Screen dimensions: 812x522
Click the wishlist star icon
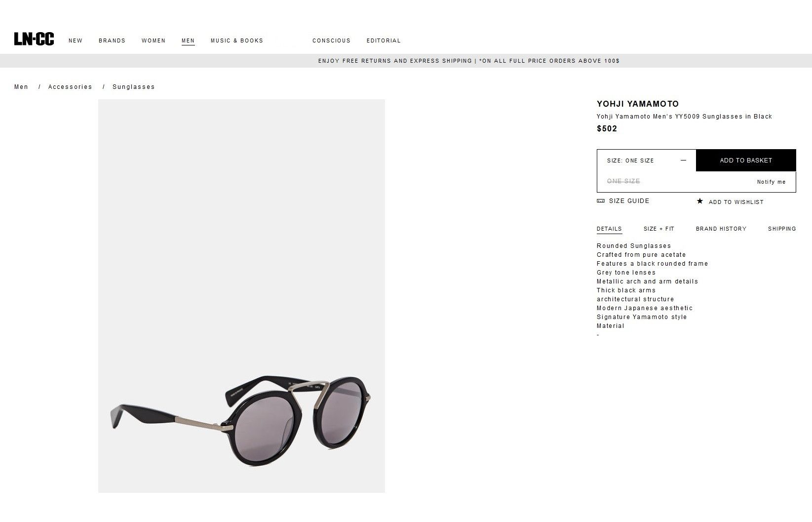click(699, 201)
